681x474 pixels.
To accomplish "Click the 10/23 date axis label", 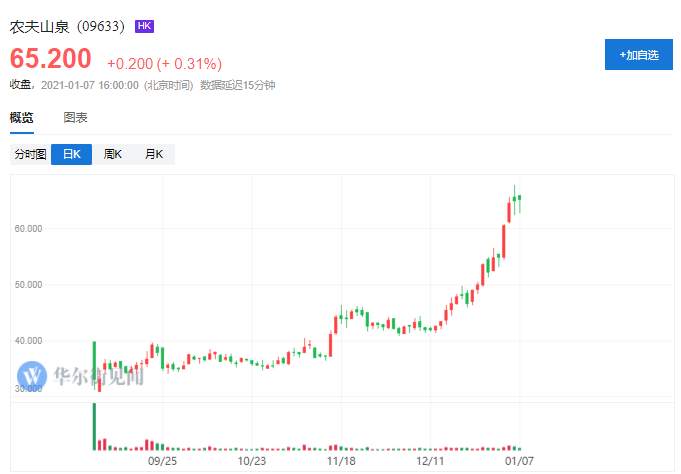I will [x=251, y=461].
